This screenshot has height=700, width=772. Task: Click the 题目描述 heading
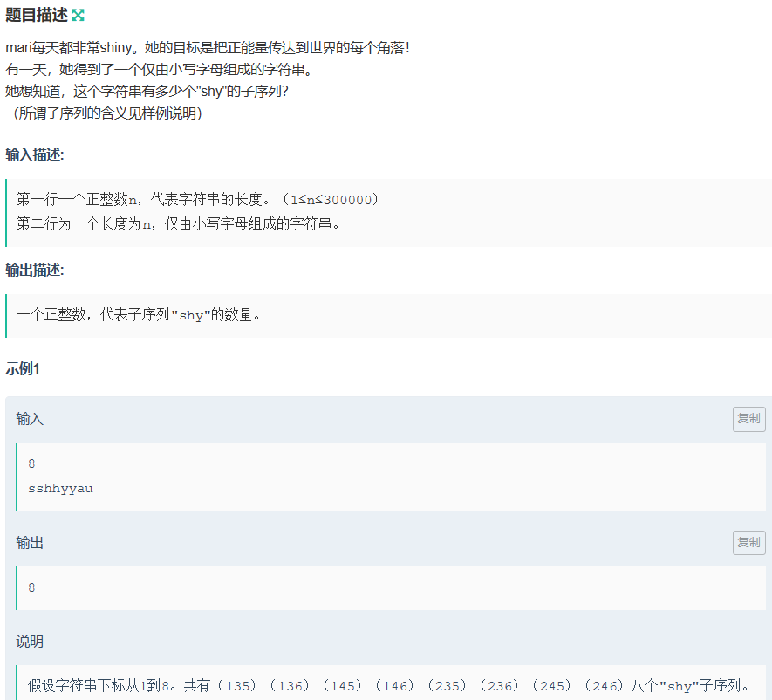tap(37, 15)
